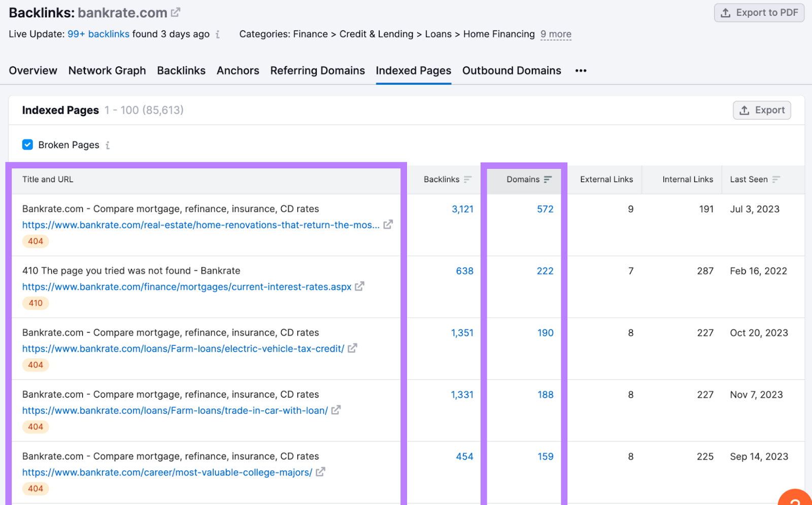Click domains count 222

click(x=545, y=271)
